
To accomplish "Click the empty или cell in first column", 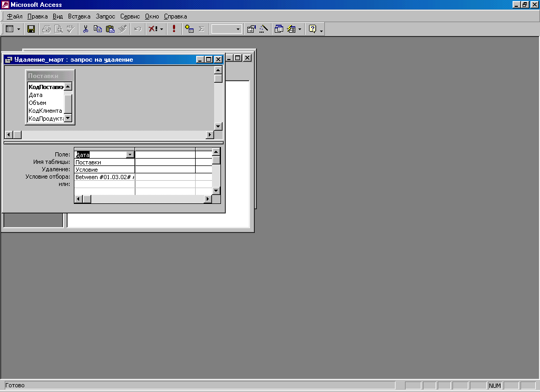I will click(104, 184).
